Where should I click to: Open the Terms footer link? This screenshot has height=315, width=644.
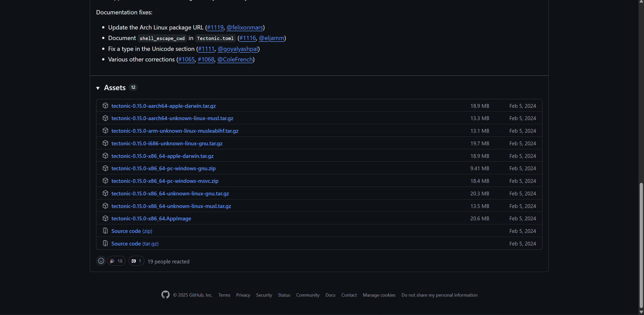[224, 295]
